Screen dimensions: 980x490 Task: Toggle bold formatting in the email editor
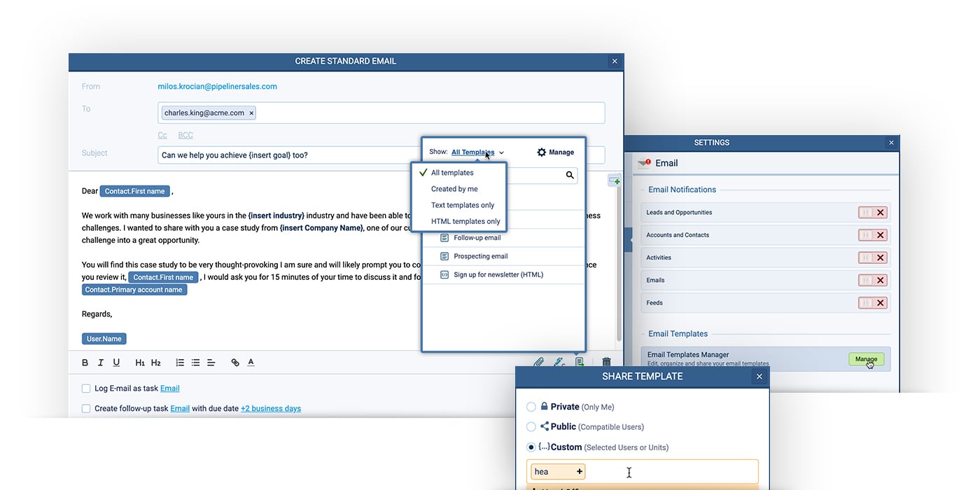point(85,362)
